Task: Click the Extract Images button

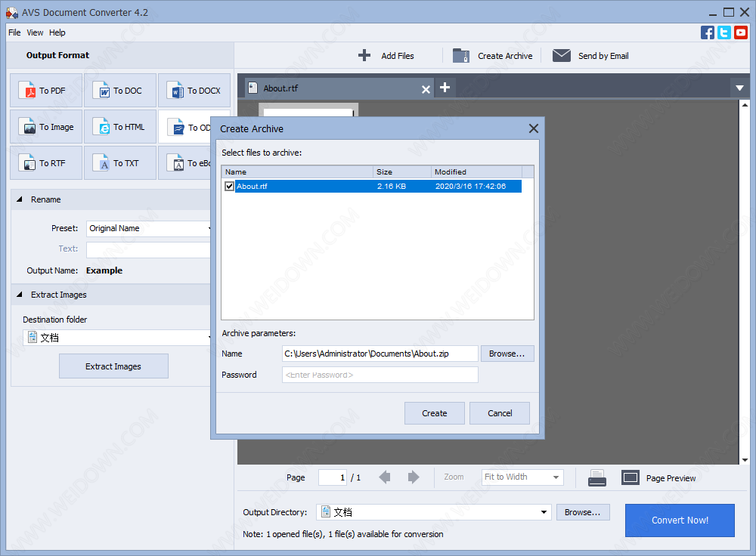Action: [x=113, y=366]
